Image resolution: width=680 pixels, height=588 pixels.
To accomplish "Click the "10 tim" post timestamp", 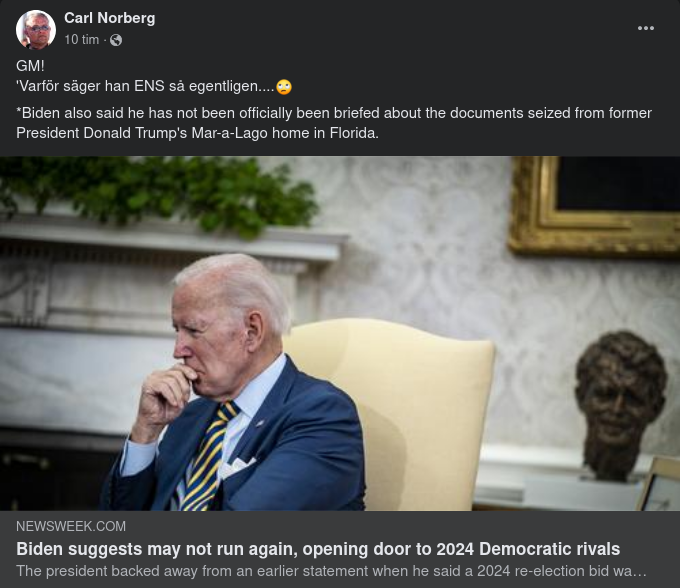I will click(x=82, y=40).
